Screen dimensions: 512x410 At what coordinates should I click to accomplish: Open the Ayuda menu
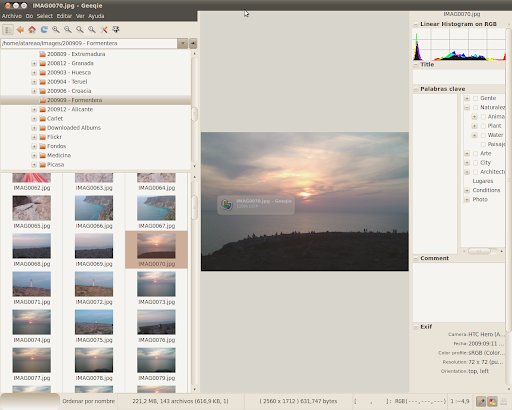point(96,16)
